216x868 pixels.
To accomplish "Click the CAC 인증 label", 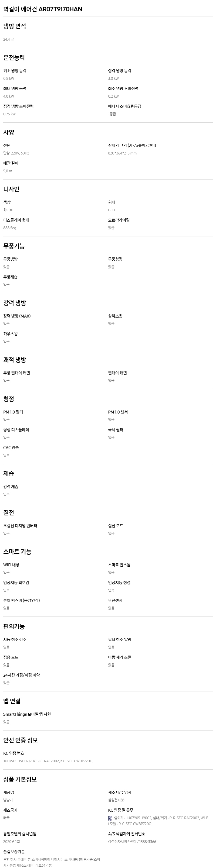I will (11, 447).
